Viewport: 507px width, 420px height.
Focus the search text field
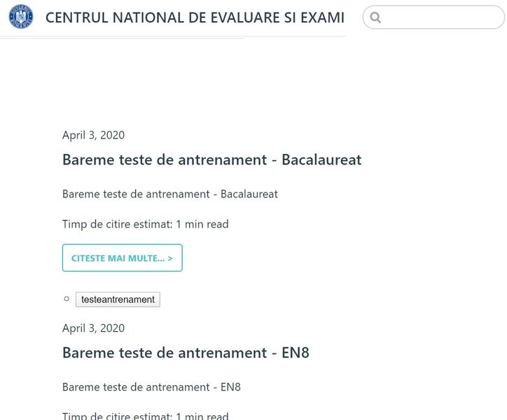[441, 17]
